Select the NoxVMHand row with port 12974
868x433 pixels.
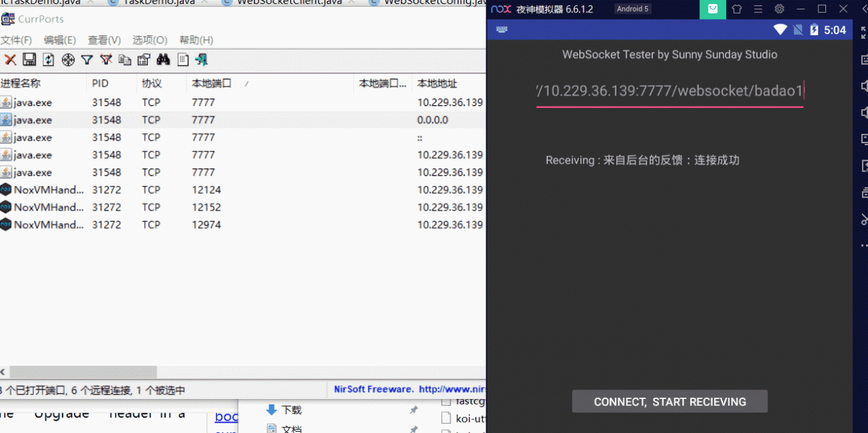243,225
